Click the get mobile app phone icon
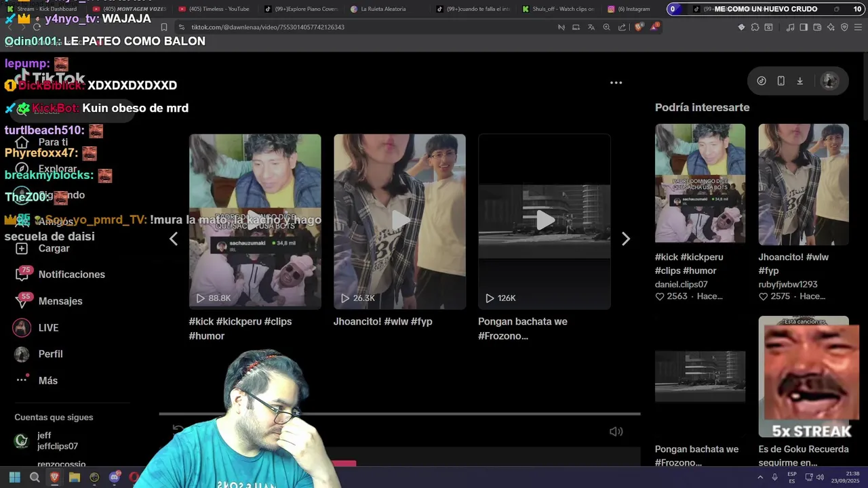 click(x=781, y=81)
